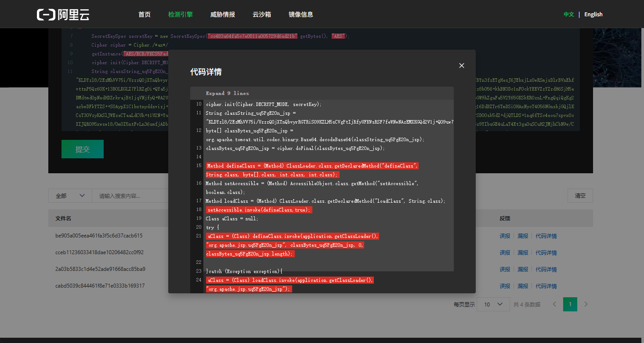Select file 2a03b5833c1d4e52ade91668acc85ba9
The width and height of the screenshot is (644, 343).
pos(100,269)
